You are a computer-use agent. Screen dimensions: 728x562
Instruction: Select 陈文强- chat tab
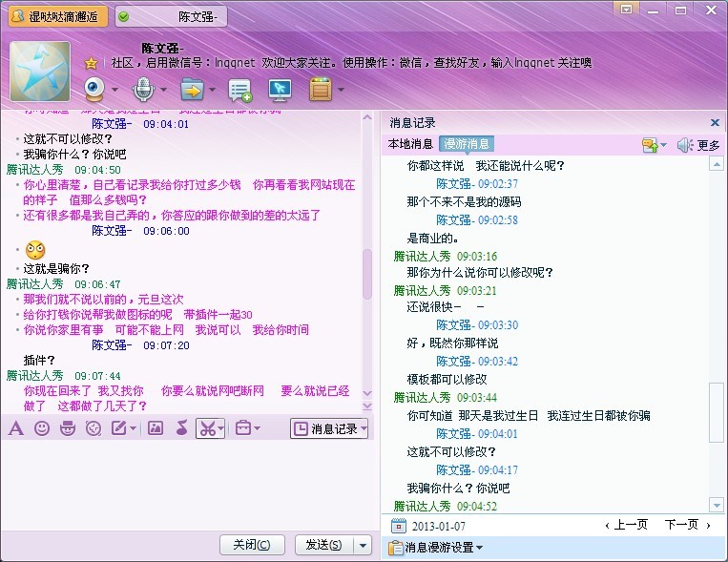coord(171,17)
